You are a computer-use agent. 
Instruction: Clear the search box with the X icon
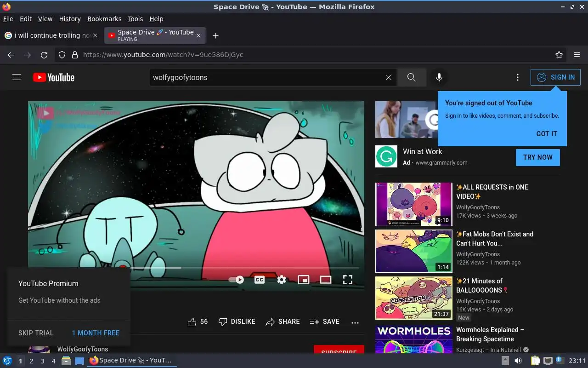(x=389, y=77)
